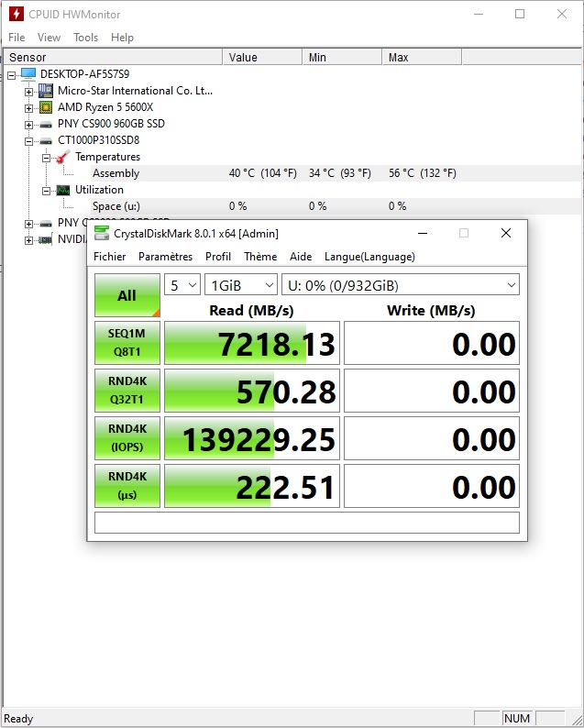584x728 pixels.
Task: Click the DESKTOP-AF5S7S9 computer icon
Action: tap(28, 74)
